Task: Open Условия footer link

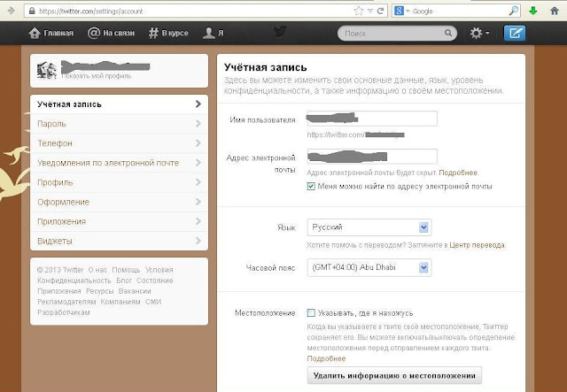Action: tap(159, 270)
